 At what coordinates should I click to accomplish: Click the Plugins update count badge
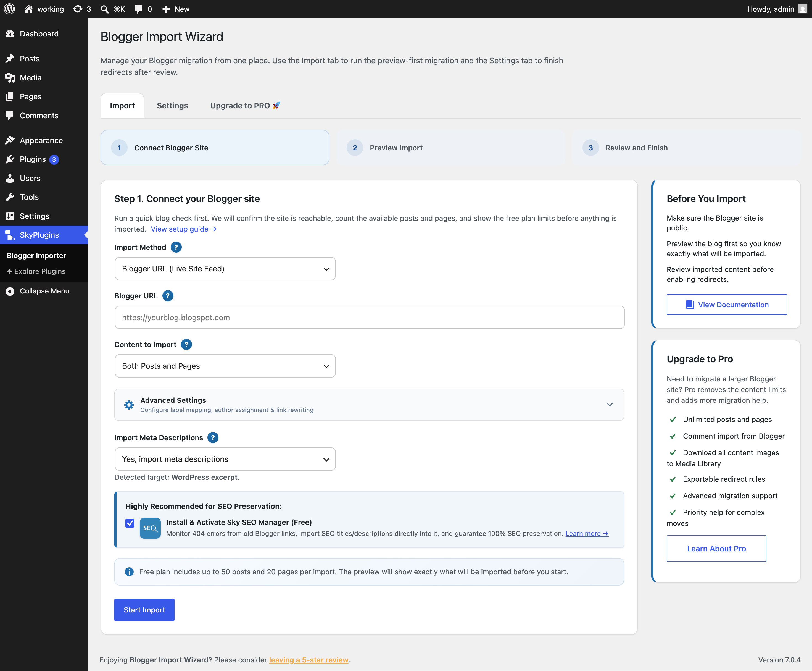tap(54, 159)
